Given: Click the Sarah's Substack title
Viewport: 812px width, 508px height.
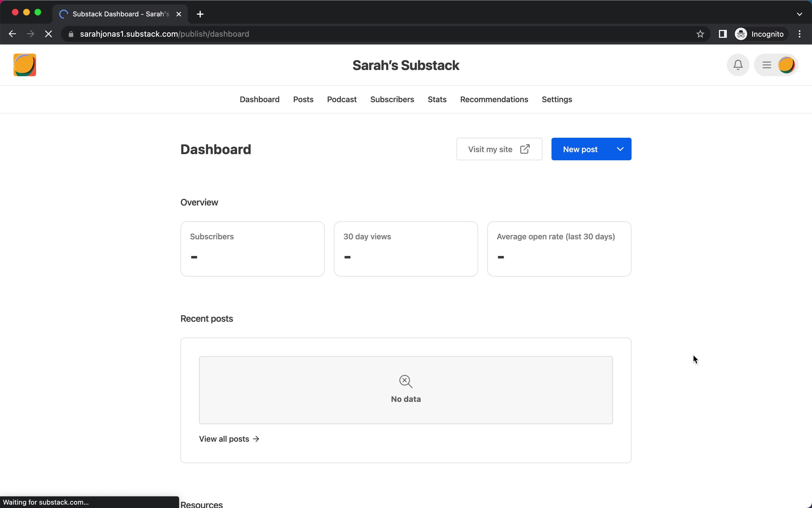Looking at the screenshot, I should 406,65.
